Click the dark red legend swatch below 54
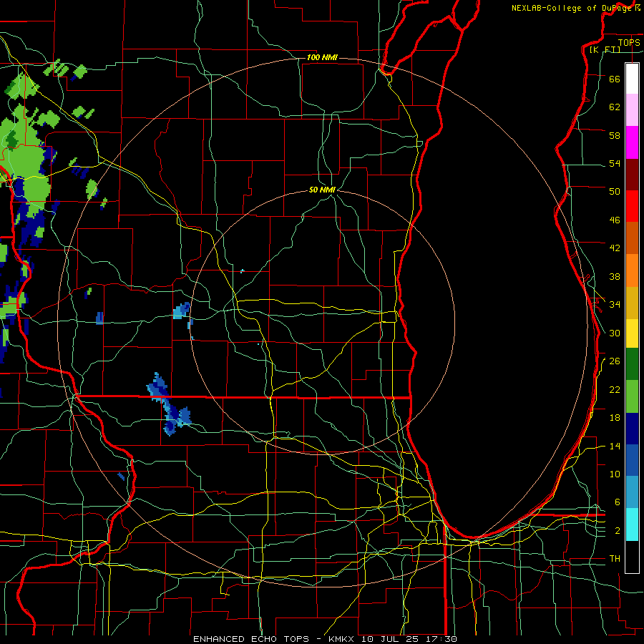Image resolution: width=644 pixels, height=644 pixels. click(x=632, y=175)
